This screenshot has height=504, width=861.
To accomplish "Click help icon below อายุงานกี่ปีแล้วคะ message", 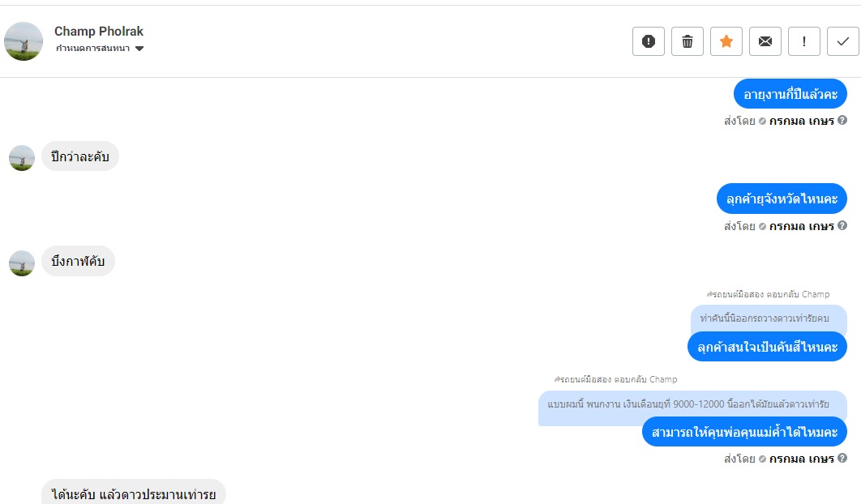I will pos(842,121).
